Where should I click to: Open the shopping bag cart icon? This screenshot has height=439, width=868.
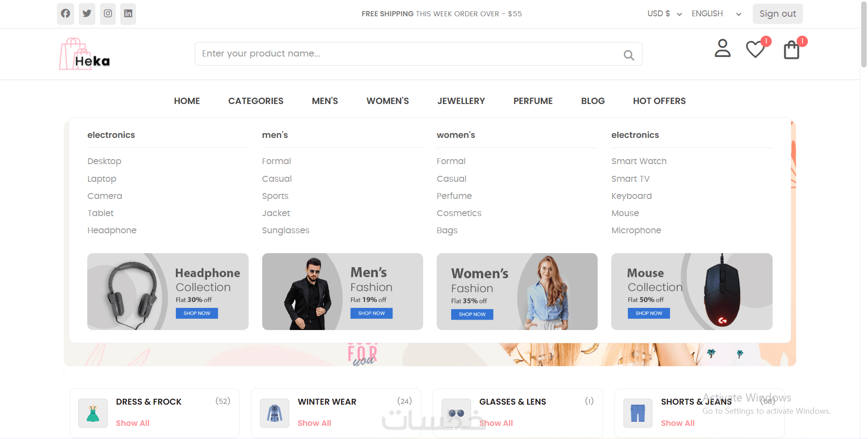point(792,50)
